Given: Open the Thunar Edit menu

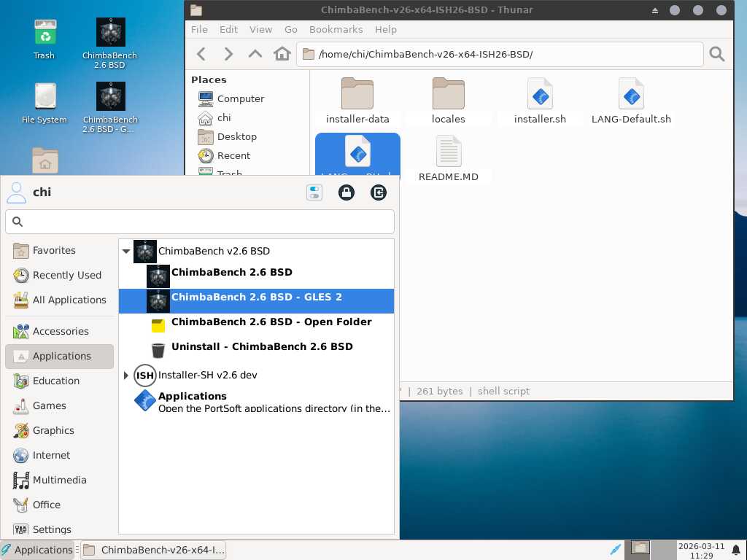Looking at the screenshot, I should pyautogui.click(x=228, y=29).
